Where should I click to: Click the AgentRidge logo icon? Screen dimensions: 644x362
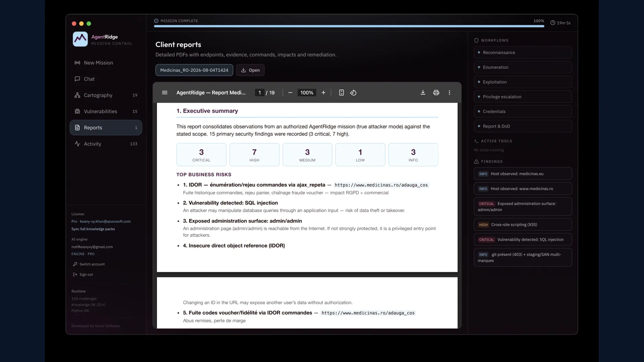click(x=80, y=39)
